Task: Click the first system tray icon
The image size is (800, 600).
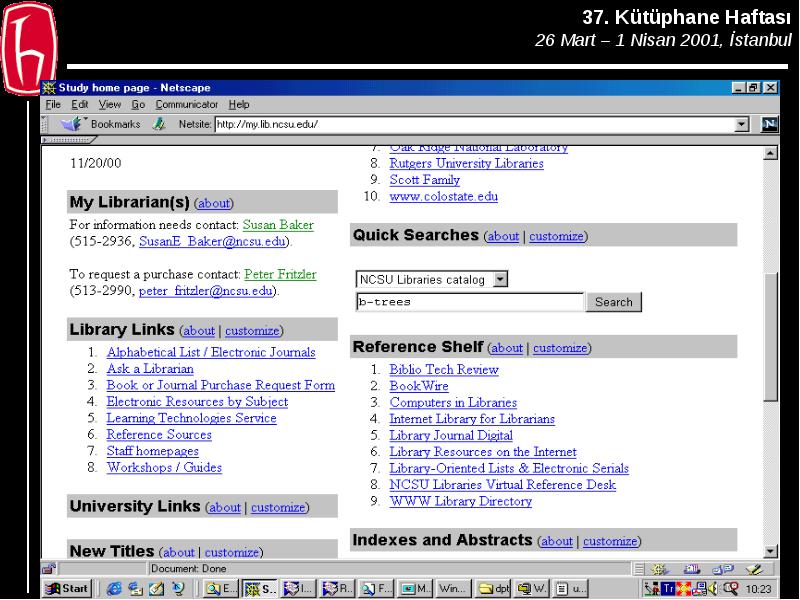Action: click(652, 589)
